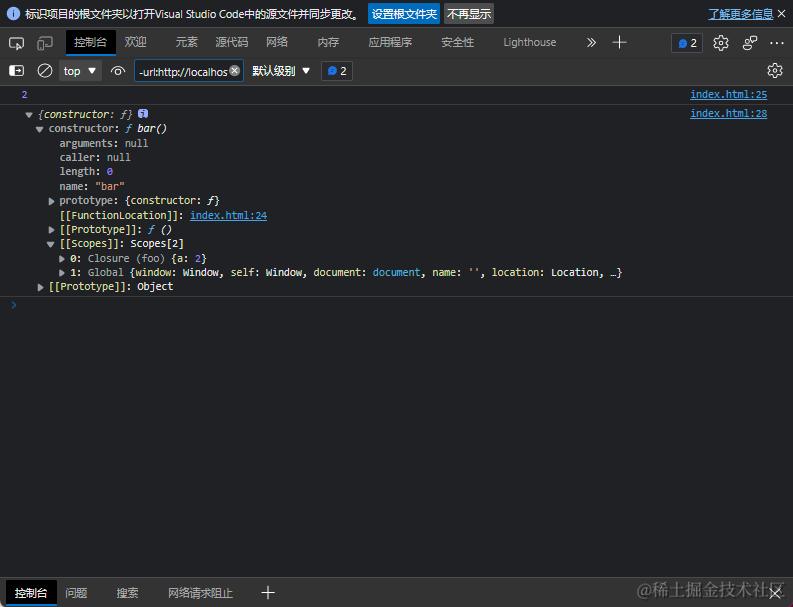Add a new tool tab with plus icon
The height and width of the screenshot is (607, 793).
(619, 42)
